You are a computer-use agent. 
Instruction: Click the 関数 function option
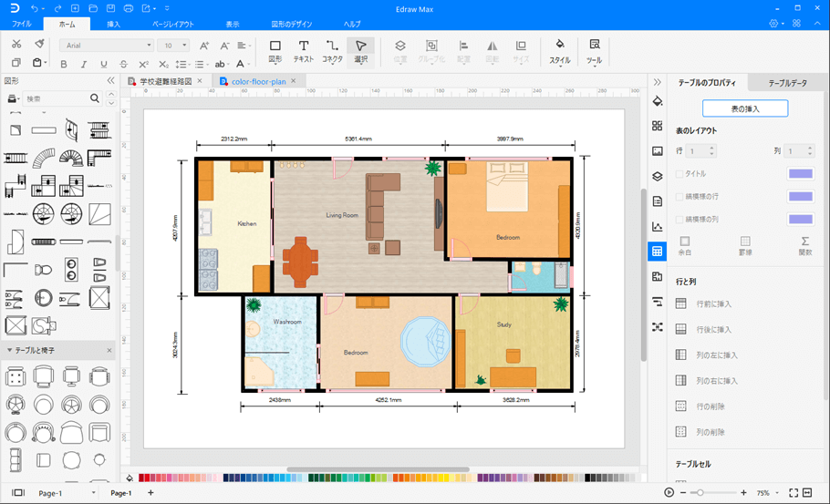pos(805,246)
